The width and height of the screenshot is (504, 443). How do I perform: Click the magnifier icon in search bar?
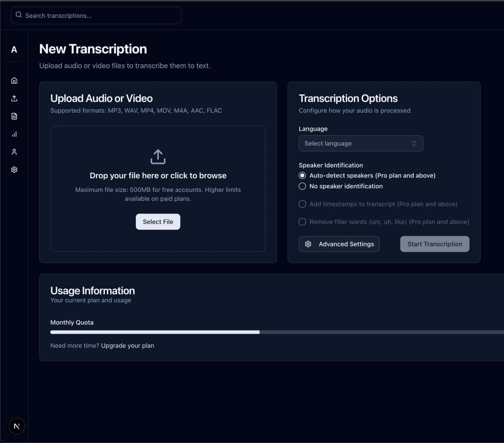[x=19, y=15]
